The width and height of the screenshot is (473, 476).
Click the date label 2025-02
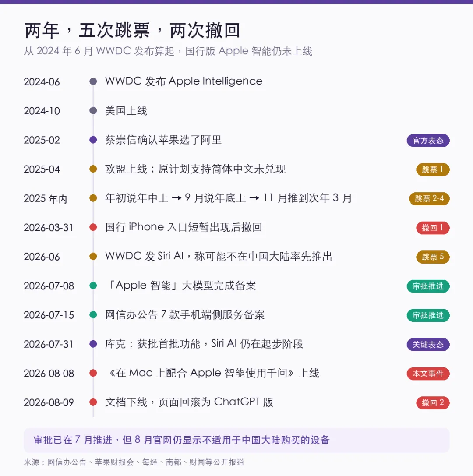tap(42, 140)
